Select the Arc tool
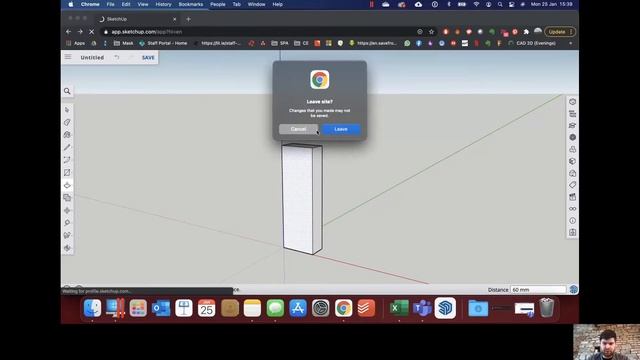The height and width of the screenshot is (360, 640). 67,160
